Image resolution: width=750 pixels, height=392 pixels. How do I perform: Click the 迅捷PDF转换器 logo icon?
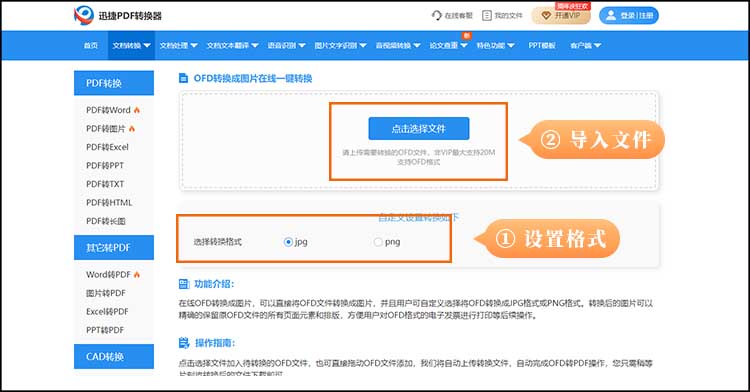[84, 16]
